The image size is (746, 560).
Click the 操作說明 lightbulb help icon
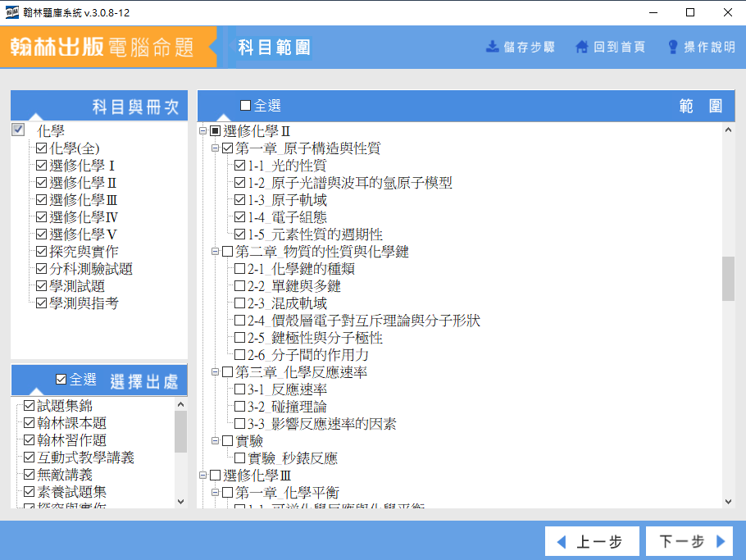pos(673,47)
